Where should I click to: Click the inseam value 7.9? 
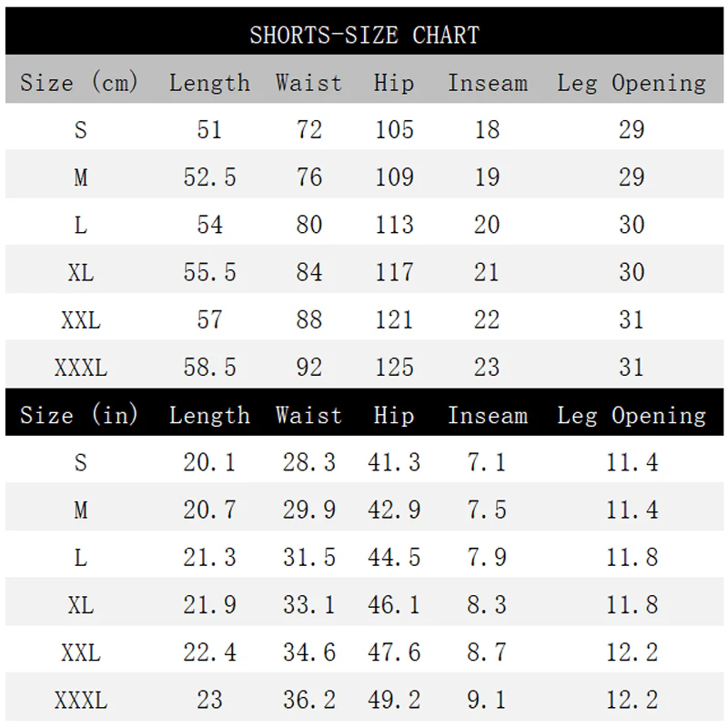(487, 557)
